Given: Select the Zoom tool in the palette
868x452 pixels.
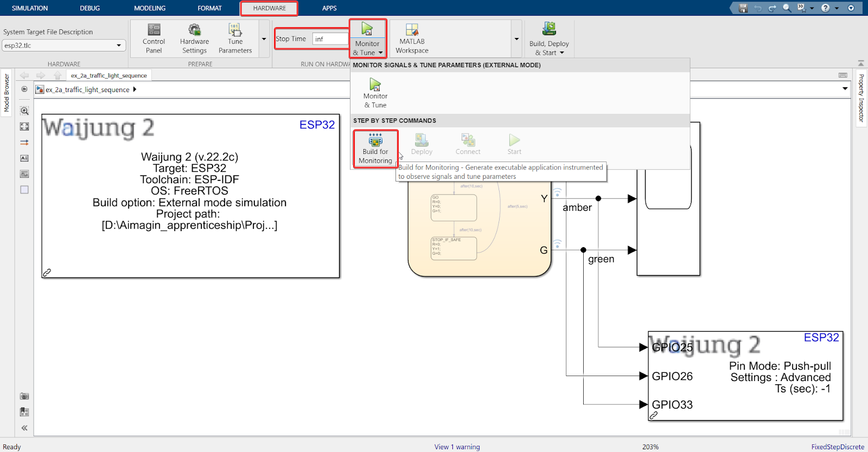Looking at the screenshot, I should (x=24, y=111).
